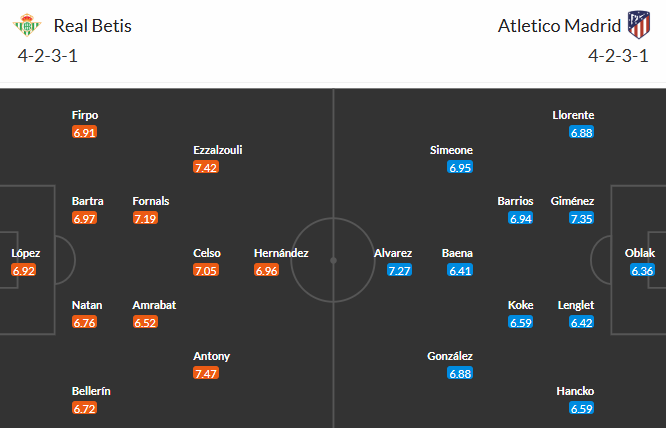Viewport: 666px width, 428px height.
Task: Select player Firpo on the pitch
Action: click(x=85, y=115)
